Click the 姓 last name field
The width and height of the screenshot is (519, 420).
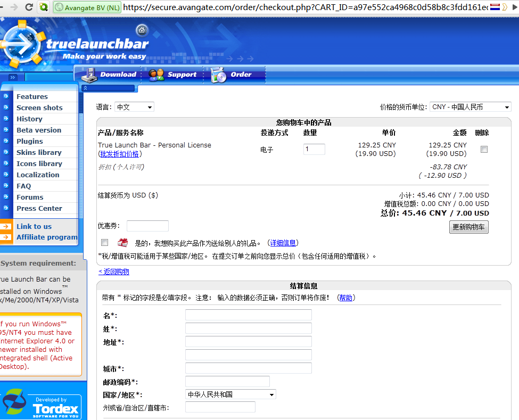pos(249,328)
